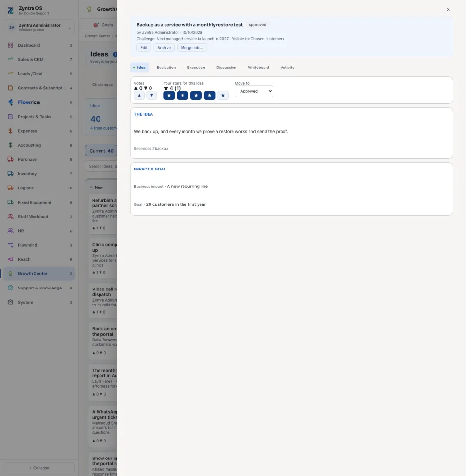The width and height of the screenshot is (466, 476).
Task: Rate the idea two stars
Action: click(183, 95)
